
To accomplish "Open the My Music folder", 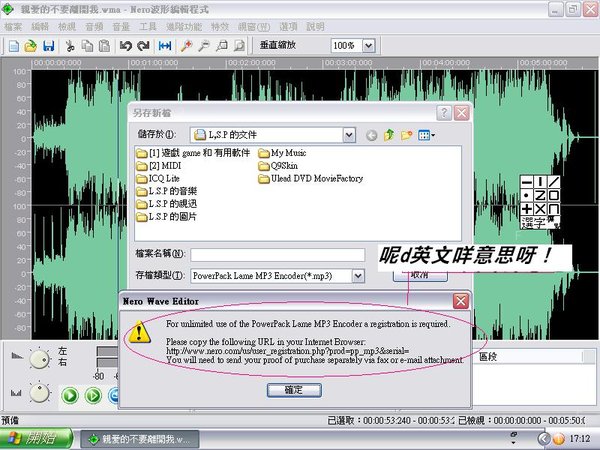I will tap(282, 153).
